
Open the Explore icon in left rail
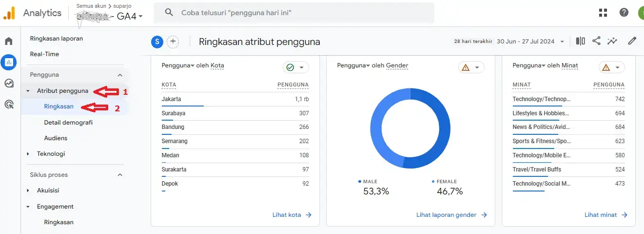pyautogui.click(x=9, y=83)
